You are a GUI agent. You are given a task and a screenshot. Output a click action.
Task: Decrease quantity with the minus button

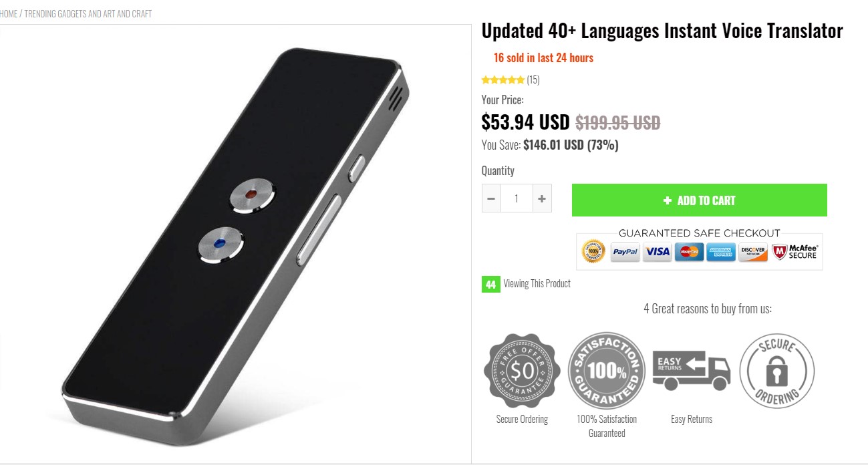(x=491, y=198)
